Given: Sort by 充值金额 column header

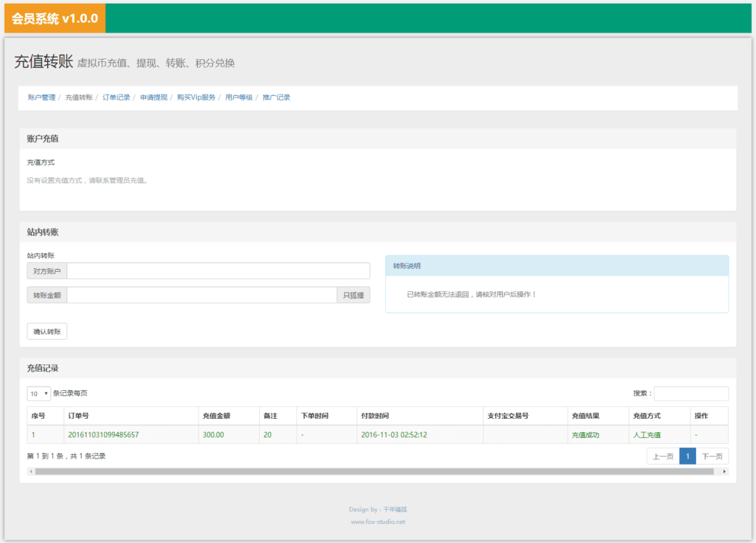Looking at the screenshot, I should pyautogui.click(x=229, y=416).
